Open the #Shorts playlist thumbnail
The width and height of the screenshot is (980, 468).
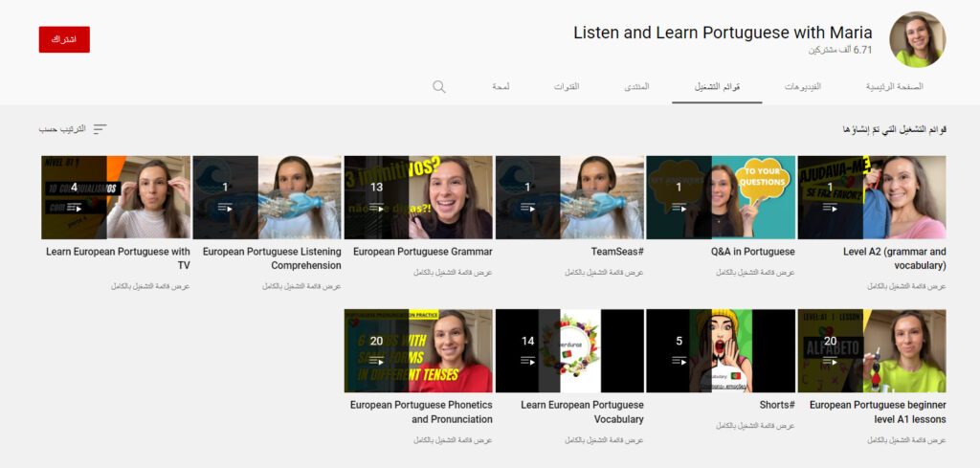point(720,350)
